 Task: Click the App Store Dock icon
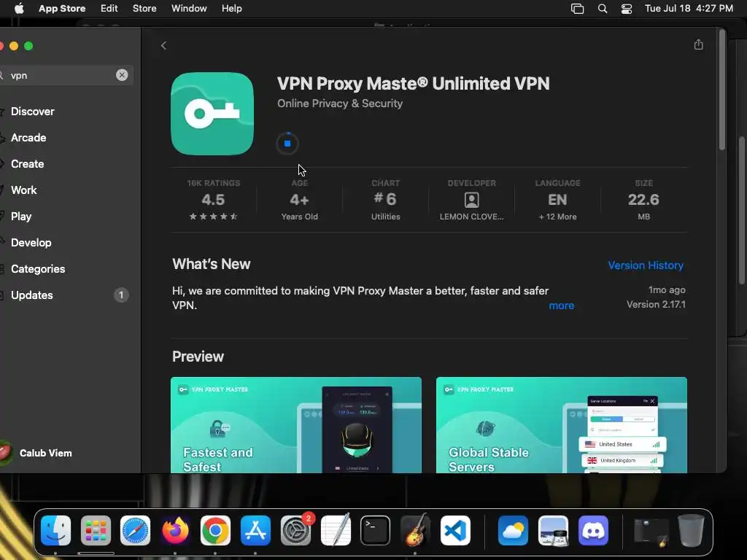255,530
